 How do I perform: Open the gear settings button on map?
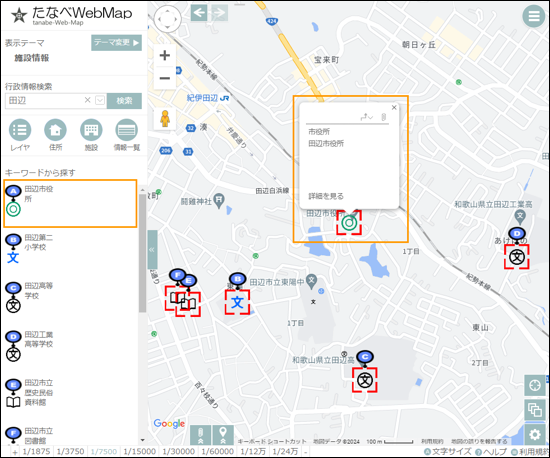[535, 435]
